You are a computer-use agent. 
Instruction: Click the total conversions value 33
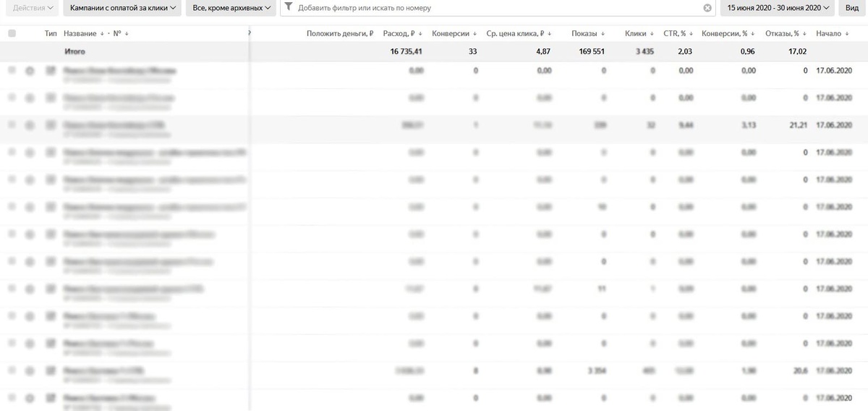pyautogui.click(x=473, y=52)
